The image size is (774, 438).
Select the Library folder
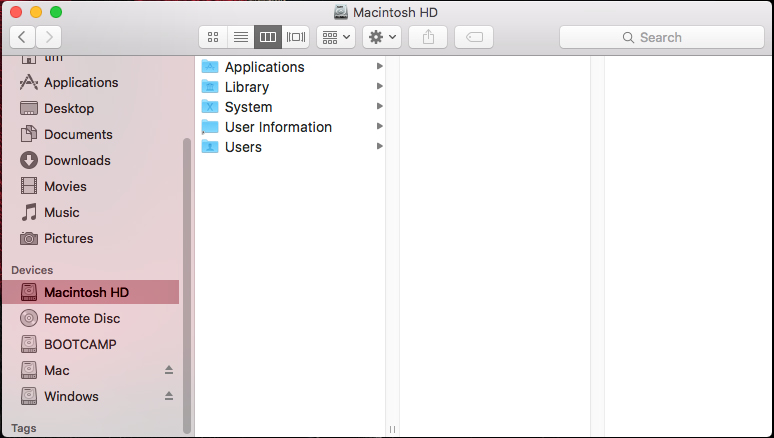coord(292,87)
